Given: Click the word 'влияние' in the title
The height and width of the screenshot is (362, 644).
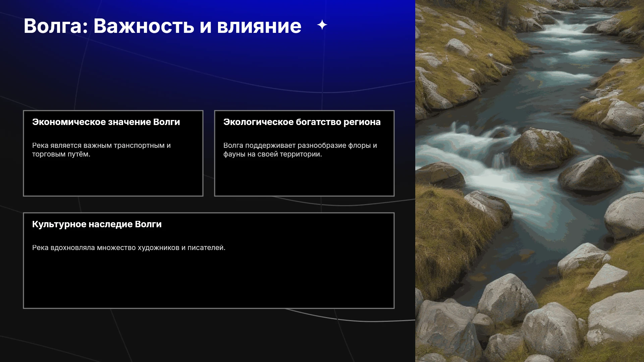Looking at the screenshot, I should (x=259, y=26).
